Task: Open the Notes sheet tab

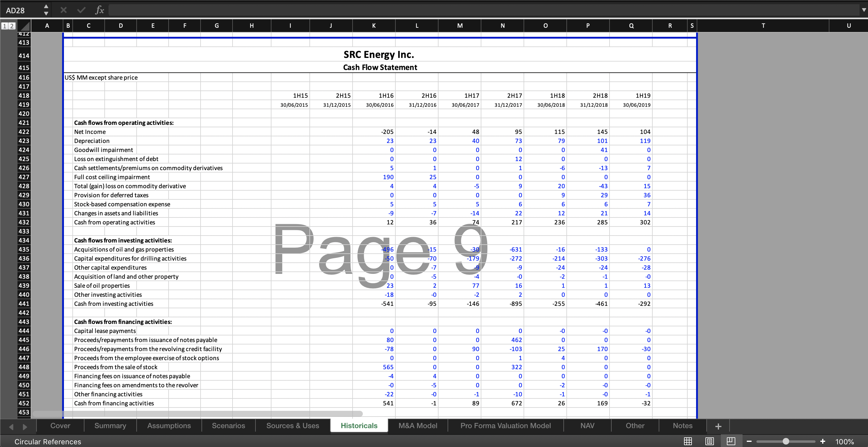Action: click(x=682, y=425)
